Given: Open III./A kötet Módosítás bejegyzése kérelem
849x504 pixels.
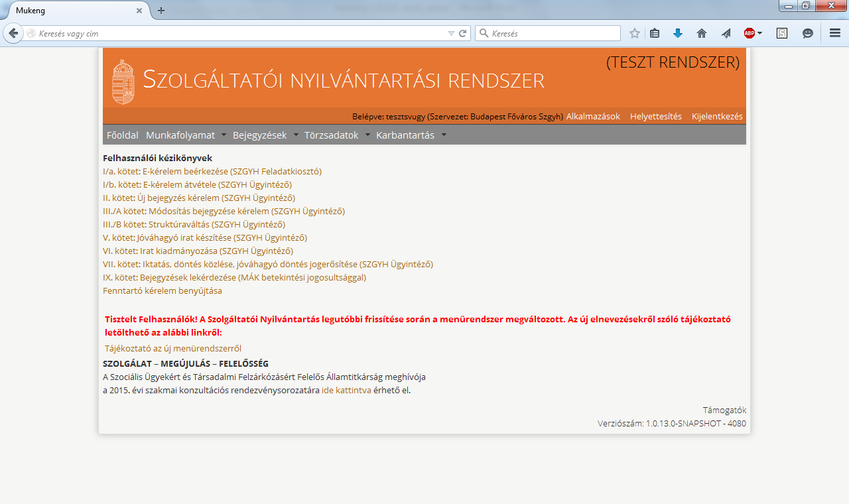Looking at the screenshot, I should pos(224,212).
